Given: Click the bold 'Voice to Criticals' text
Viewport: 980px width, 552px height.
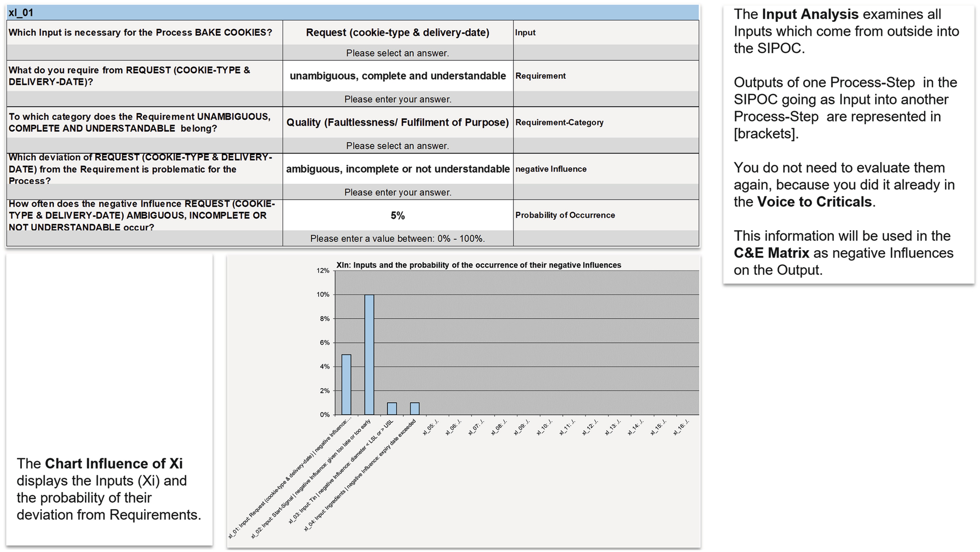Looking at the screenshot, I should point(814,202).
